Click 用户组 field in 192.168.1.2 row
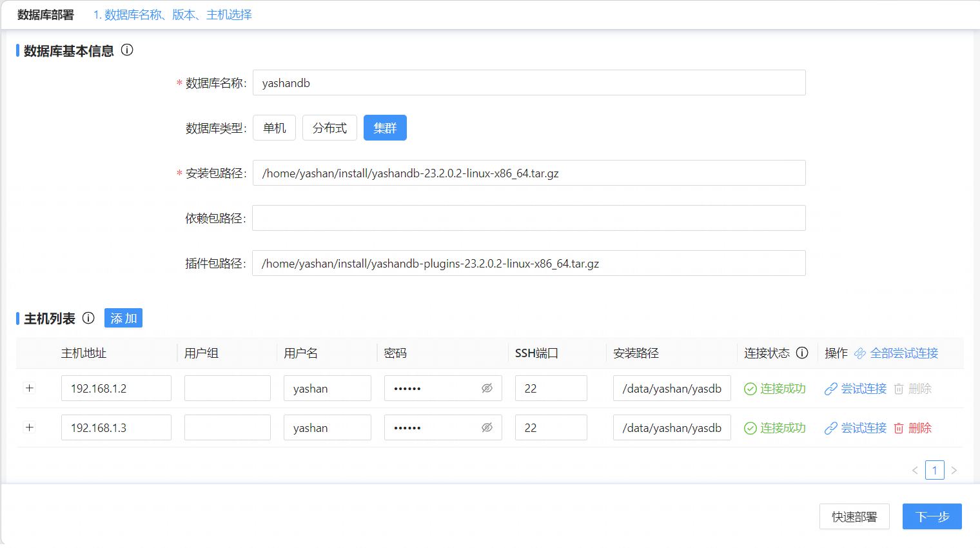The image size is (980, 548). (x=228, y=388)
